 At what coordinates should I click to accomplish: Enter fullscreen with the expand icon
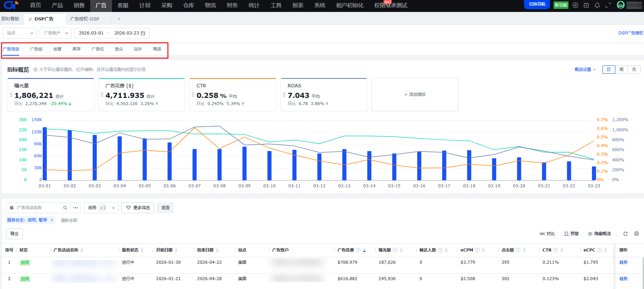(x=608, y=5)
